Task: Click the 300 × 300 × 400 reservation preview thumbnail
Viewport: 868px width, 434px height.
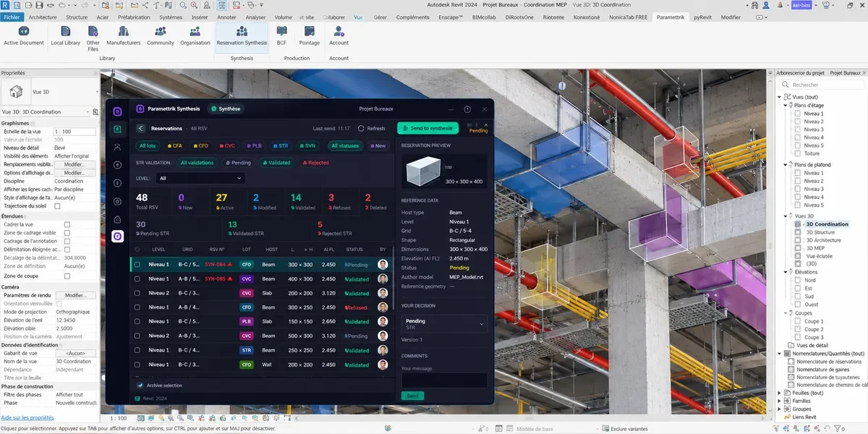Action: click(444, 171)
